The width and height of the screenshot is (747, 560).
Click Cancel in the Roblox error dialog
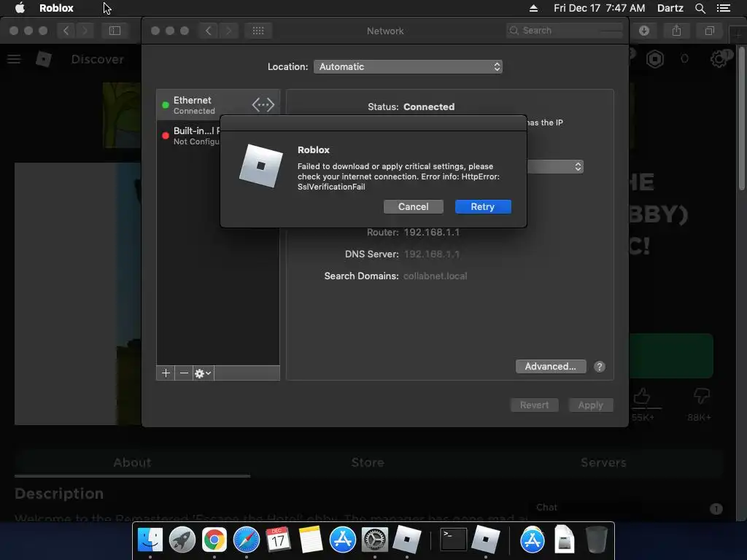click(x=413, y=206)
